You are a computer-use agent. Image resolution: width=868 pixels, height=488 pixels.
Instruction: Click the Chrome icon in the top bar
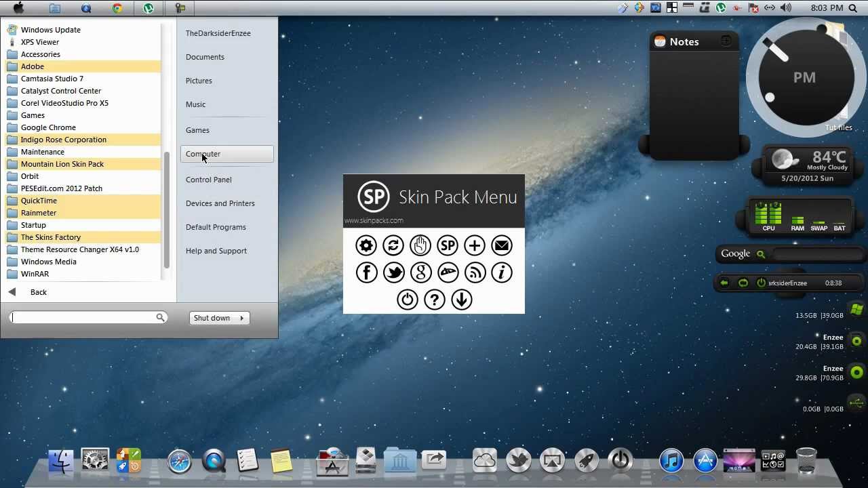point(117,8)
